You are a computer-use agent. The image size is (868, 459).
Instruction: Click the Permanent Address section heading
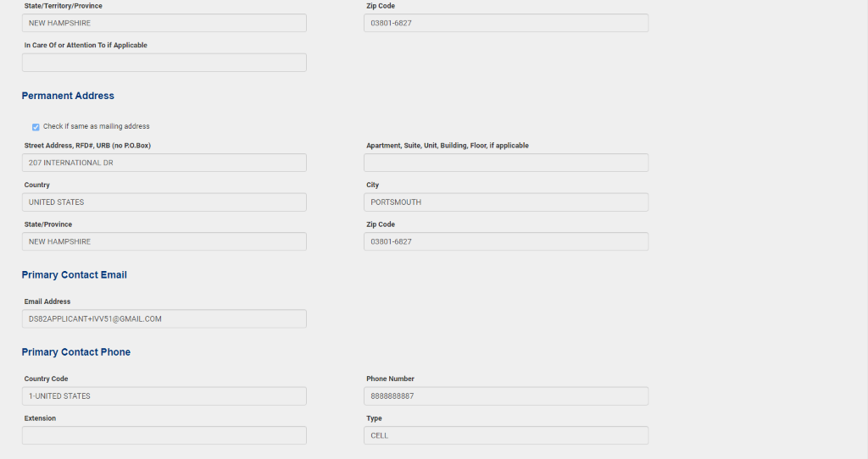pyautogui.click(x=68, y=96)
